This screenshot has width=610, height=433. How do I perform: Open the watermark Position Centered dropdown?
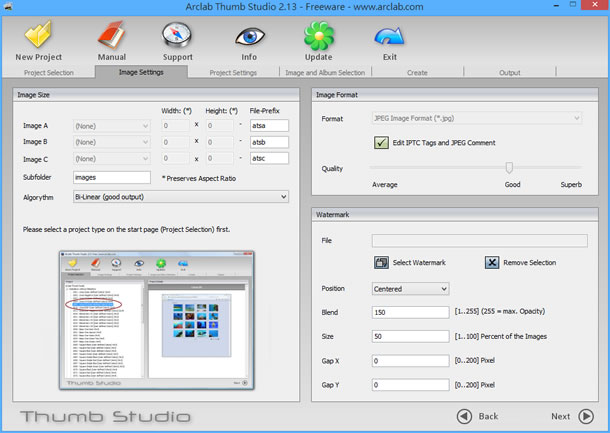click(x=410, y=289)
